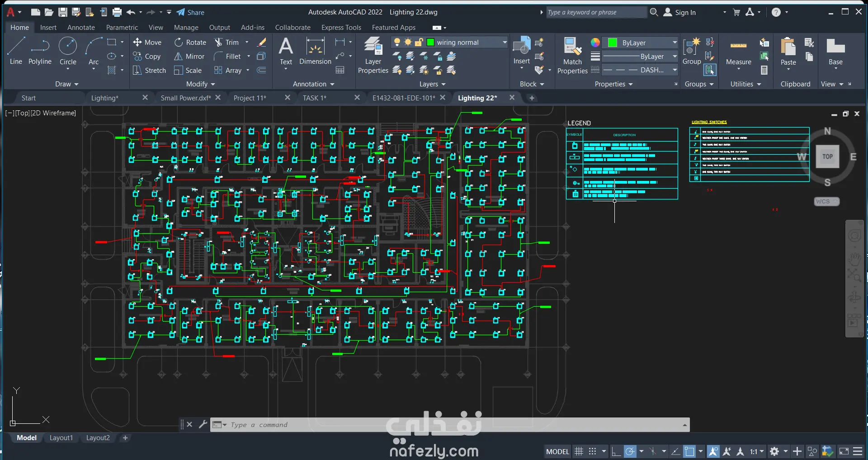Screen dimensions: 868x460
Task: Open the 'wiring normal' layer dropdown
Action: (x=504, y=43)
